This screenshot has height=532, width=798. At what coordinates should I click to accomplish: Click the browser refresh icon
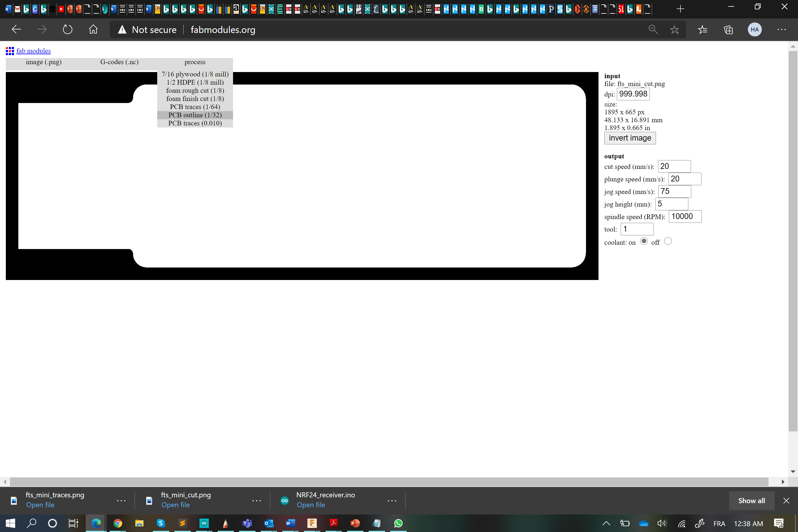(x=67, y=29)
